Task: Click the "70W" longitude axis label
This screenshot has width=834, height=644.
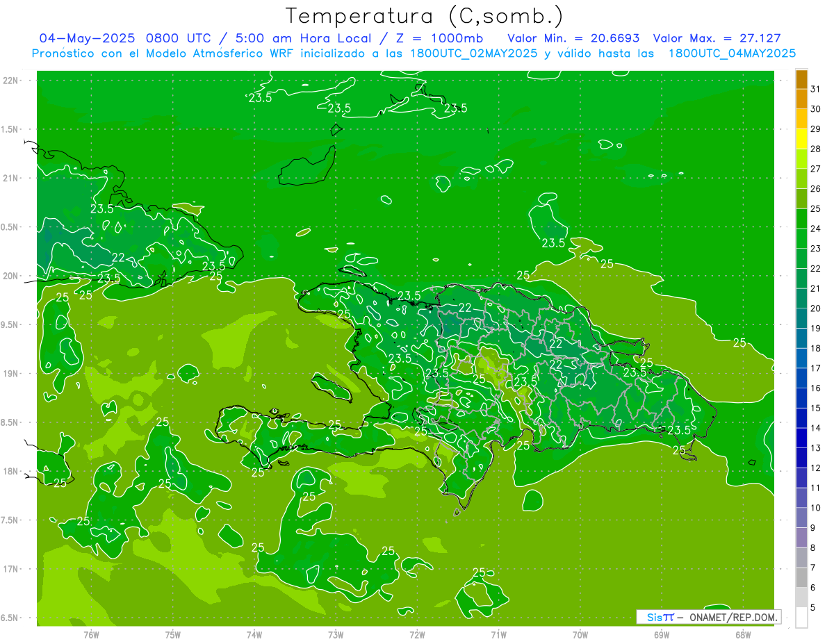Action: 580,635
